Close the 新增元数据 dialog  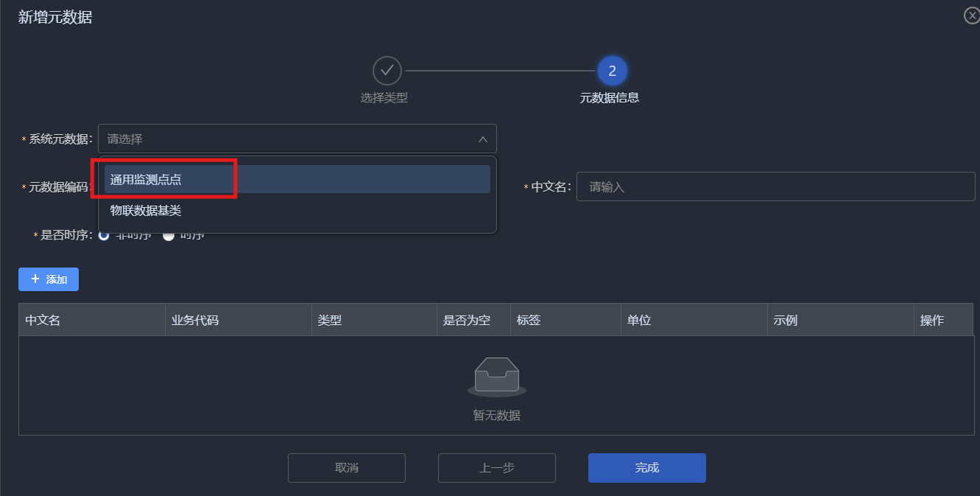click(972, 15)
